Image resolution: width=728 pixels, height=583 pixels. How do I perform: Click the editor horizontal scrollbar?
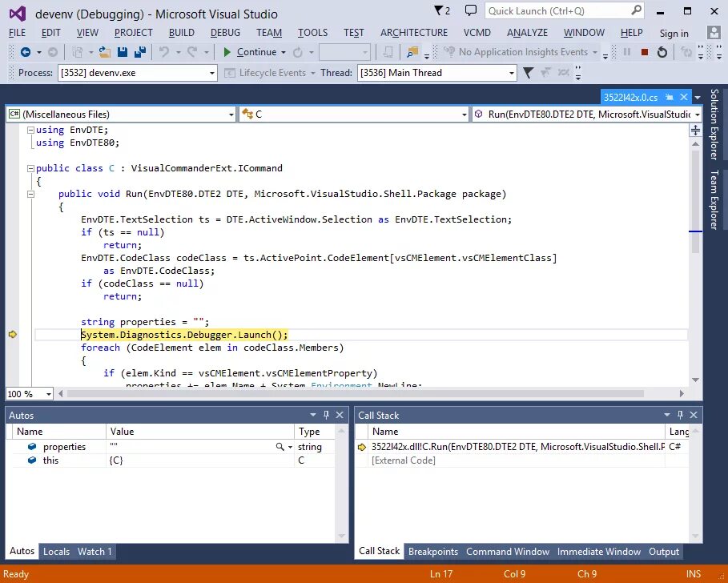click(x=355, y=394)
